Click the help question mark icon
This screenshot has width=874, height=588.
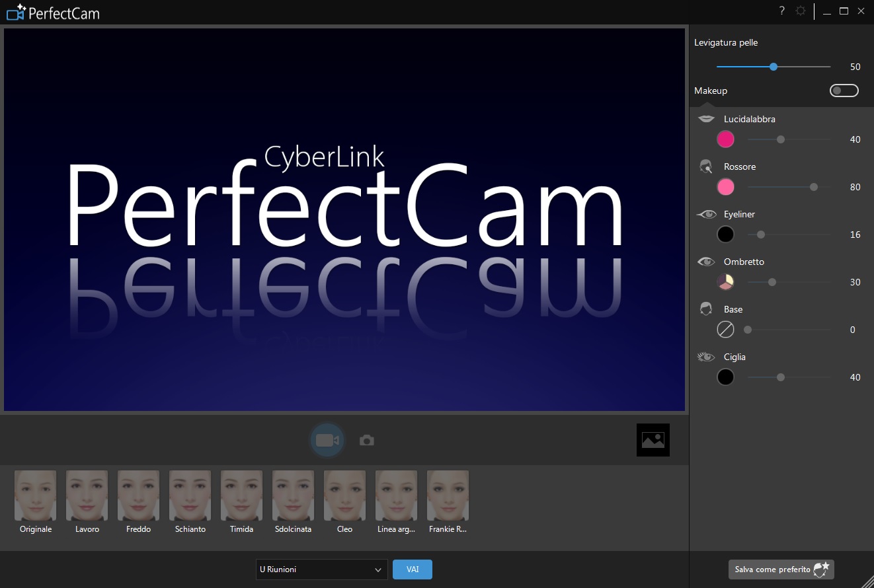point(781,11)
